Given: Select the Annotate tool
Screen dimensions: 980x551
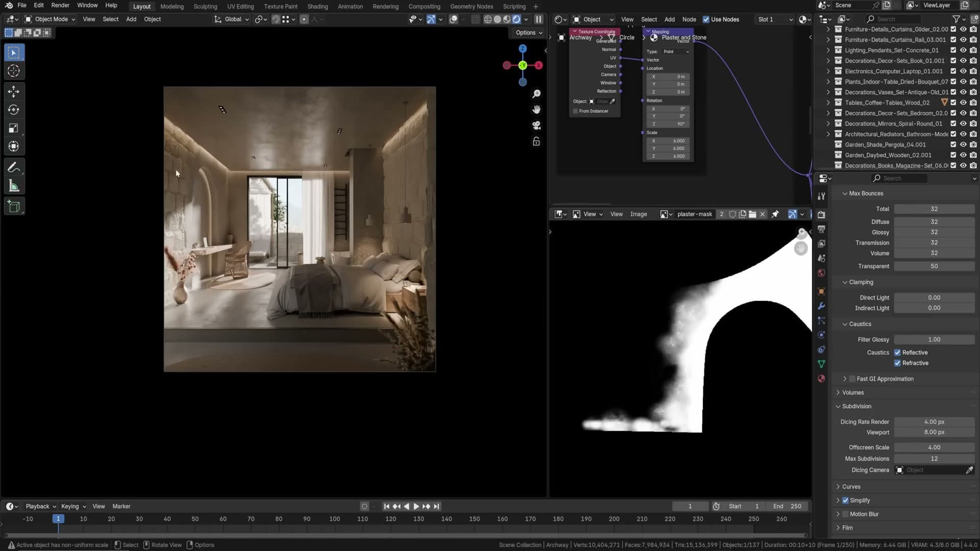Looking at the screenshot, I should [x=14, y=167].
